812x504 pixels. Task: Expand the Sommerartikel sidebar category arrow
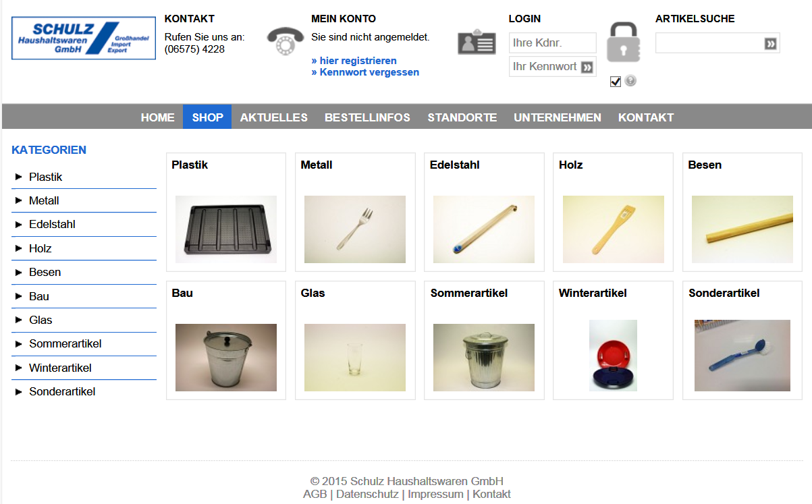[x=19, y=344]
